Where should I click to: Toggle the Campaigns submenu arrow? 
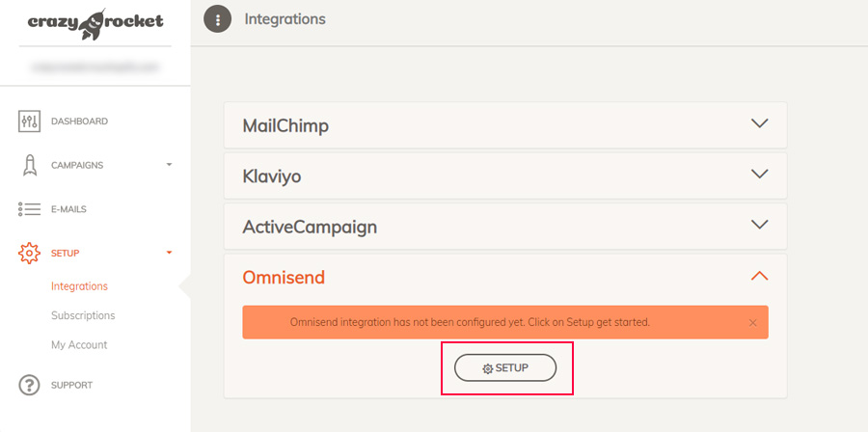point(170,165)
